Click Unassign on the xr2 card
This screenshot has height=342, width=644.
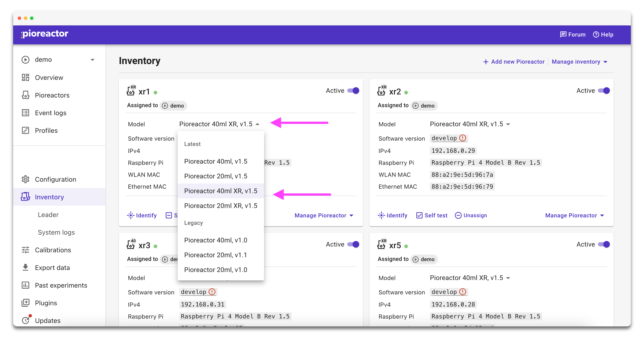click(471, 215)
